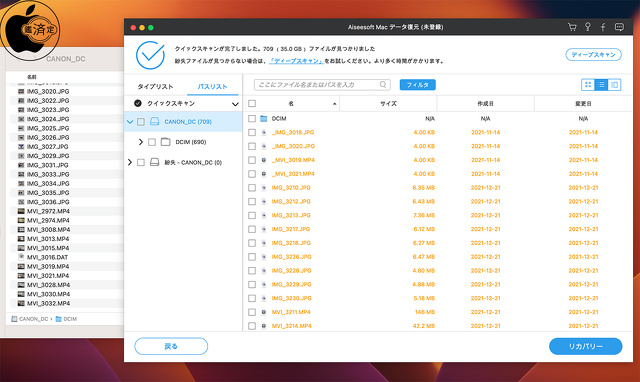This screenshot has height=382, width=640.
Task: Click the register key icon
Action: click(587, 27)
